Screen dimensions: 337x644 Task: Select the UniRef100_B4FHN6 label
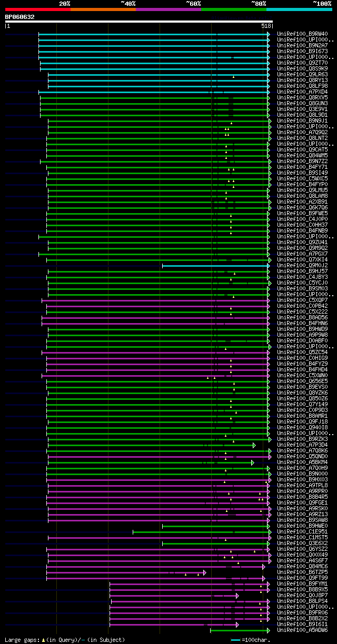click(302, 324)
